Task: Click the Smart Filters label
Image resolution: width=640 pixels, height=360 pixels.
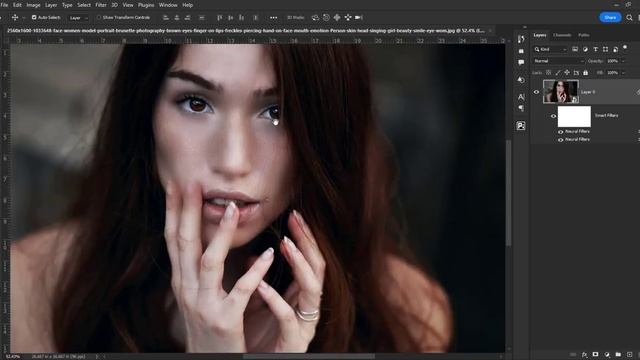Action: pyautogui.click(x=606, y=116)
